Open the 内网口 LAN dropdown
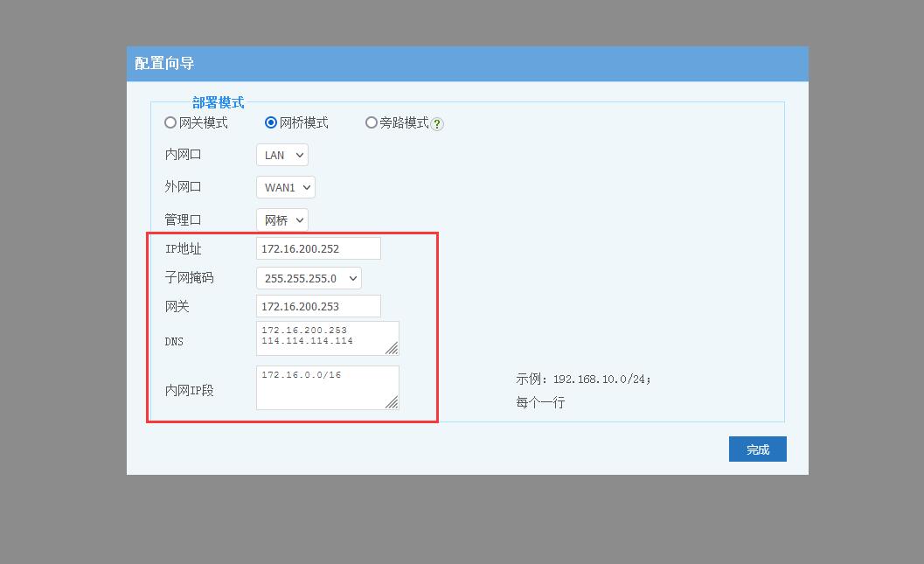 pyautogui.click(x=282, y=155)
